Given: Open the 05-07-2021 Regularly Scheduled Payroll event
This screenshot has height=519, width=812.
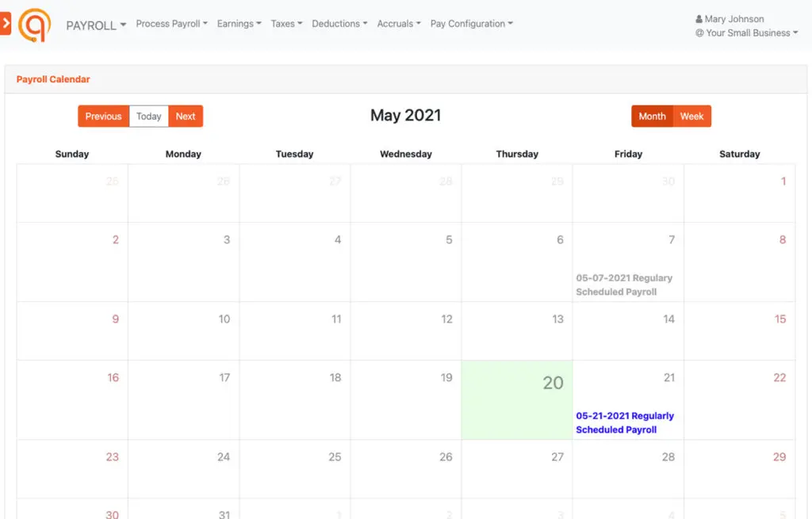Looking at the screenshot, I should pyautogui.click(x=623, y=284).
